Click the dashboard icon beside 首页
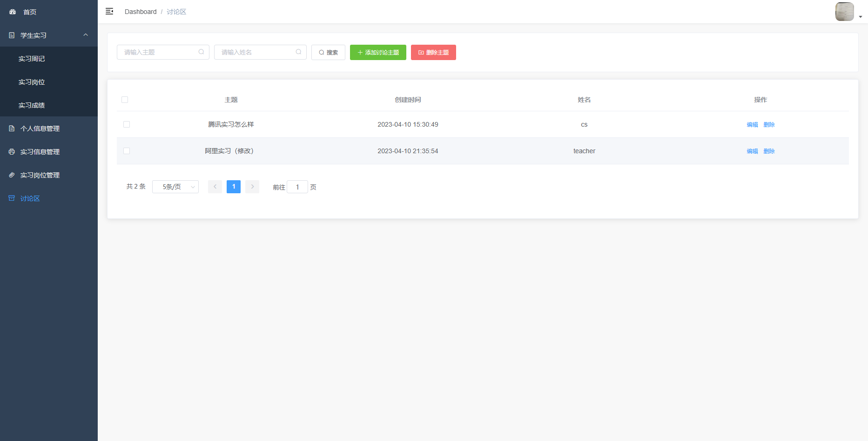This screenshot has width=868, height=441. 13,12
